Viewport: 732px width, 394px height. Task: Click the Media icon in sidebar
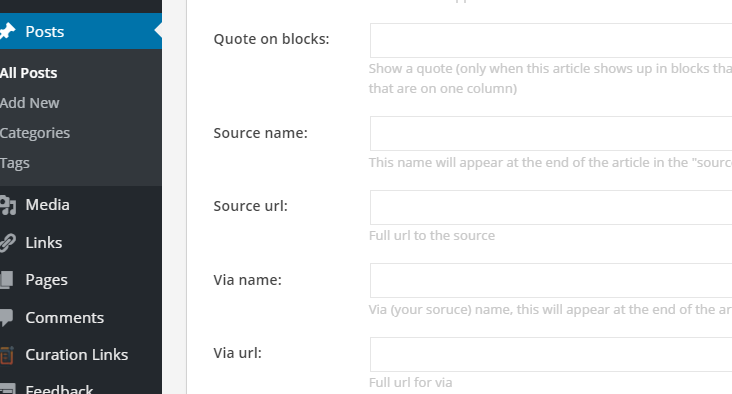[x=7, y=205]
